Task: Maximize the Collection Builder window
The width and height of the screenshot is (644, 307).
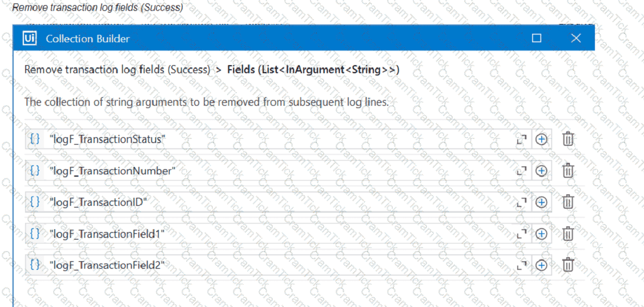Action: (x=537, y=38)
